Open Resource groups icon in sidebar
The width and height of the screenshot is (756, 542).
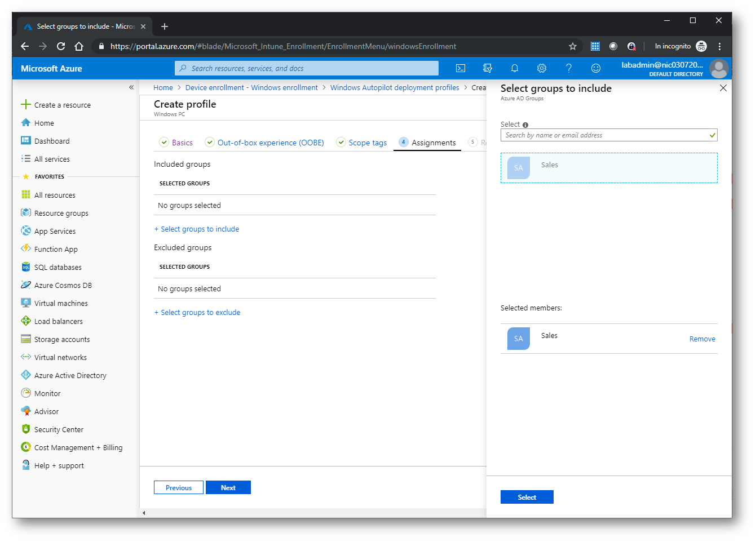[26, 212]
